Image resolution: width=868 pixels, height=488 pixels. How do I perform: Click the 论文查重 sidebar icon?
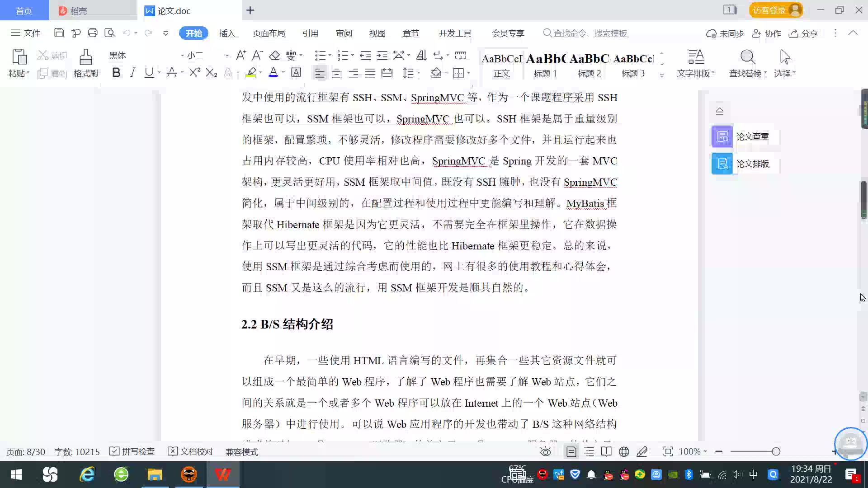722,136
